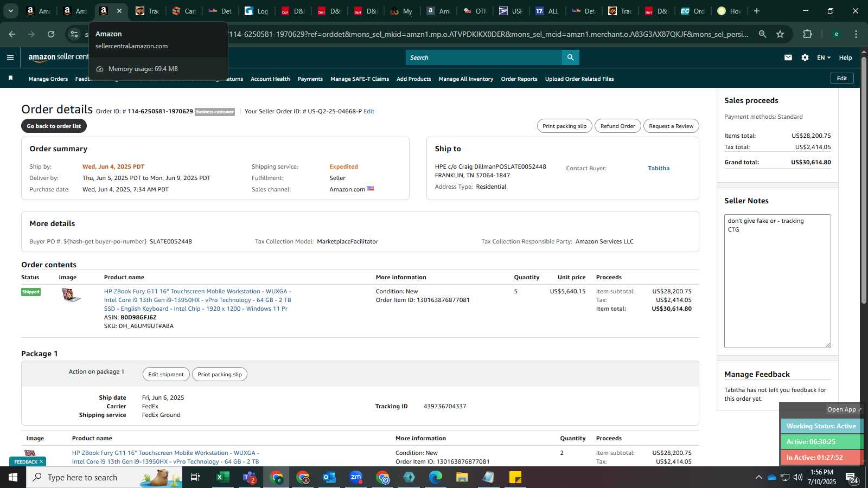The height and width of the screenshot is (488, 868).
Task: Click the amazon seller central logo
Action: pos(58,57)
